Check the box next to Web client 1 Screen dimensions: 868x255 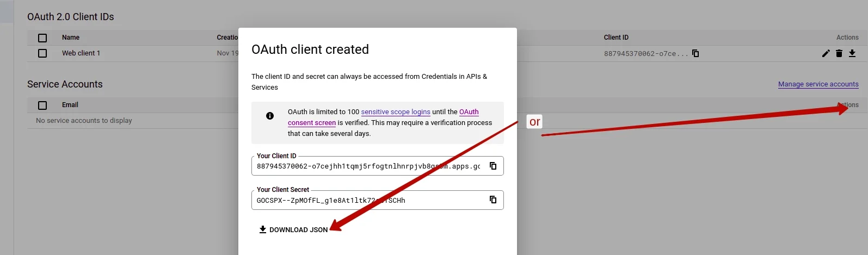click(x=42, y=53)
